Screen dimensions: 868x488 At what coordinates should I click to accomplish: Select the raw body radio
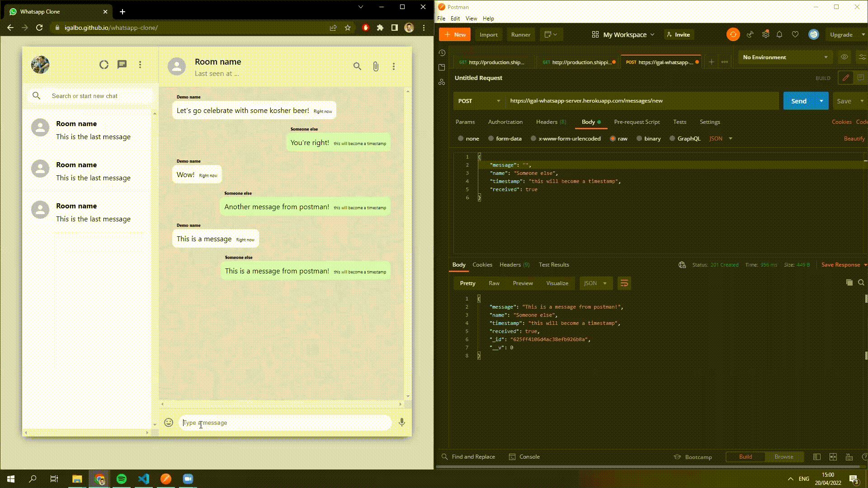(x=613, y=139)
